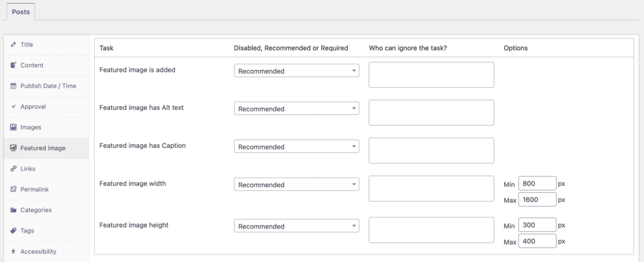The image size is (644, 262).
Task: Open dropdown for Featured image height
Action: coord(297,226)
